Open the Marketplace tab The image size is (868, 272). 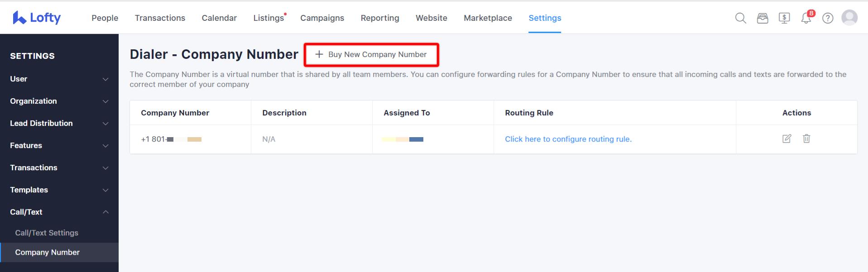click(488, 18)
